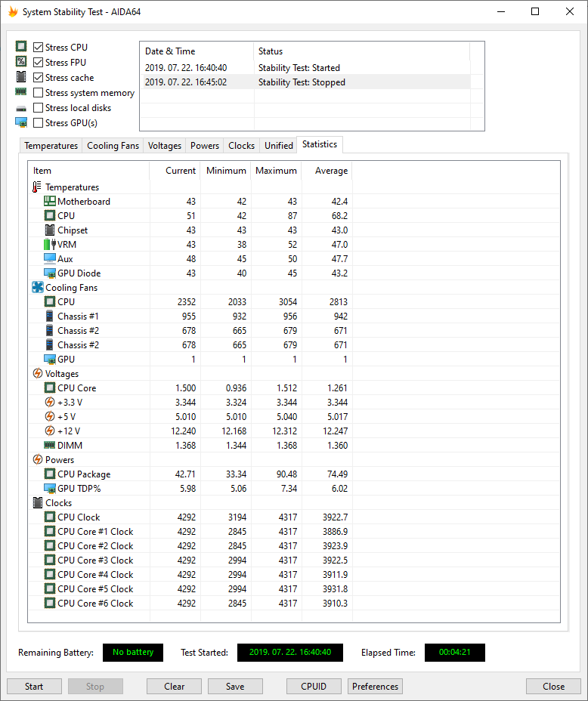Image resolution: width=588 pixels, height=701 pixels.
Task: Click the Motherboard temperature row icon
Action: coord(50,201)
